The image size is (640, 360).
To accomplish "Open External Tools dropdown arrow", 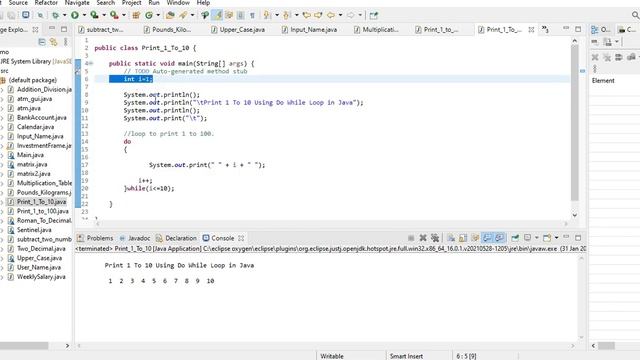I will (x=124, y=15).
